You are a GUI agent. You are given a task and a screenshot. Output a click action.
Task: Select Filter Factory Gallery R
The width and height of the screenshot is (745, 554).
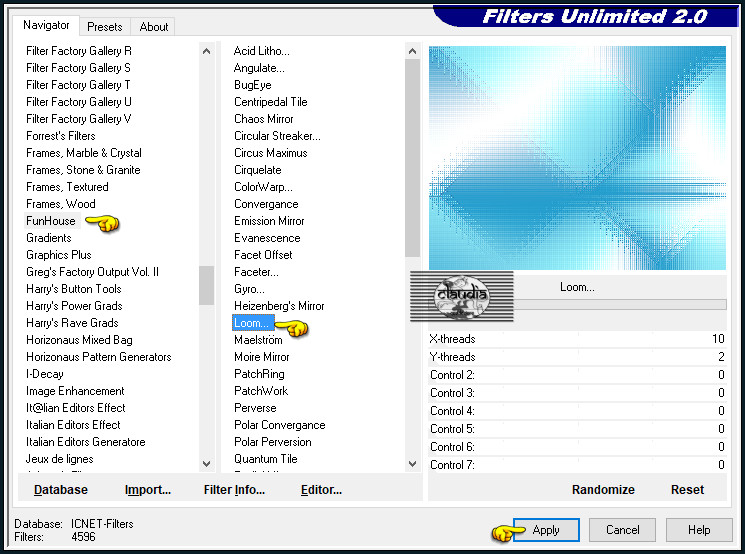[79, 51]
